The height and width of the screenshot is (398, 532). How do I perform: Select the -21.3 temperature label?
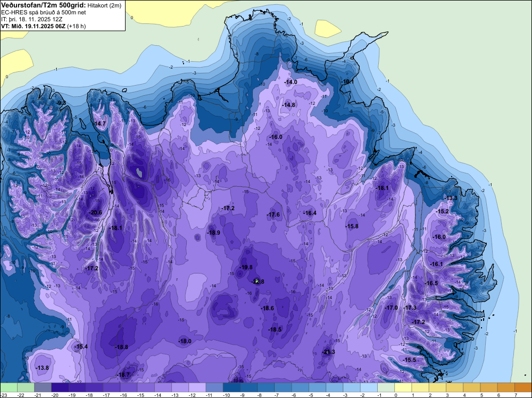(x=328, y=352)
